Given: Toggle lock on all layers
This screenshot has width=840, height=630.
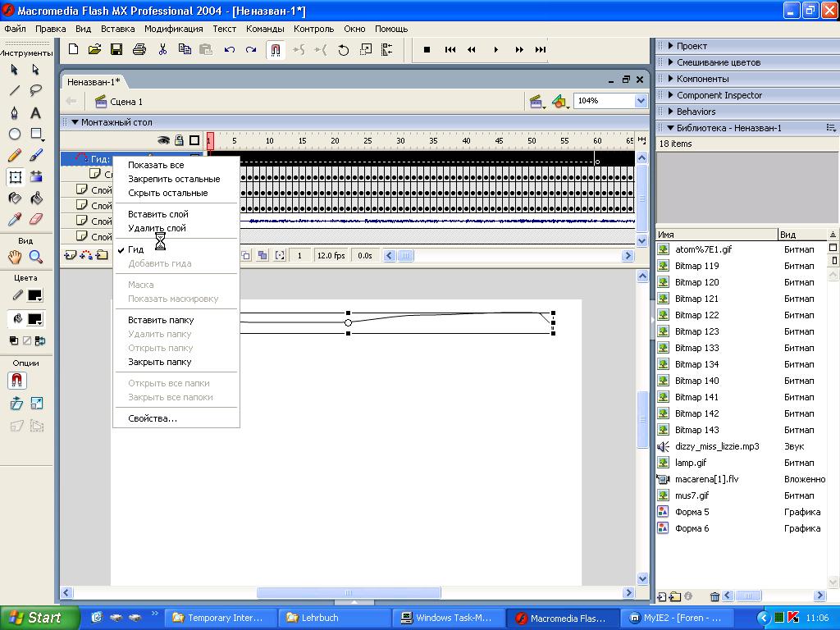Looking at the screenshot, I should click(179, 140).
